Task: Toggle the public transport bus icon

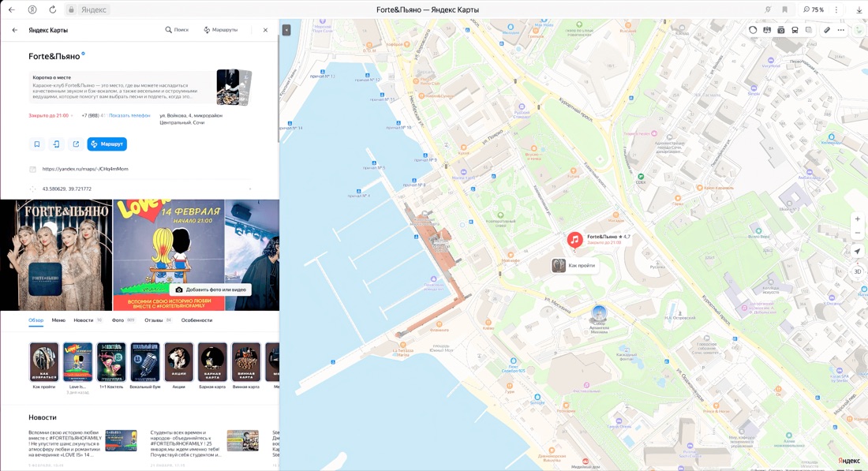Action: click(x=795, y=30)
